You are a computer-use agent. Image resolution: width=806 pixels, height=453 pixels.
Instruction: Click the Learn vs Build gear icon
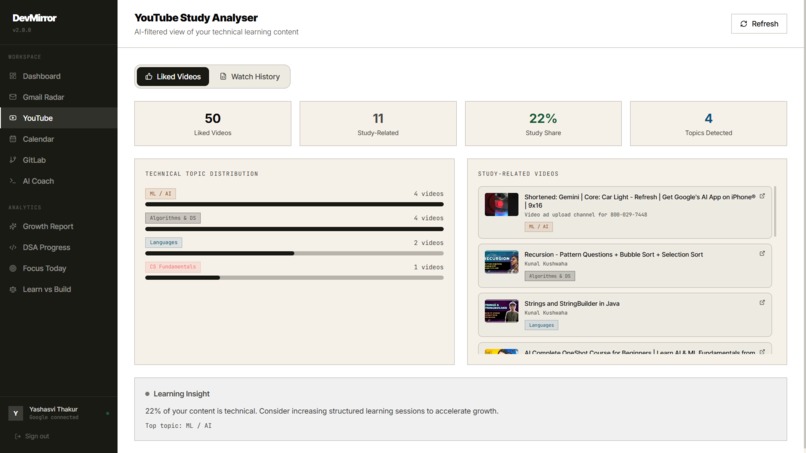coord(13,289)
